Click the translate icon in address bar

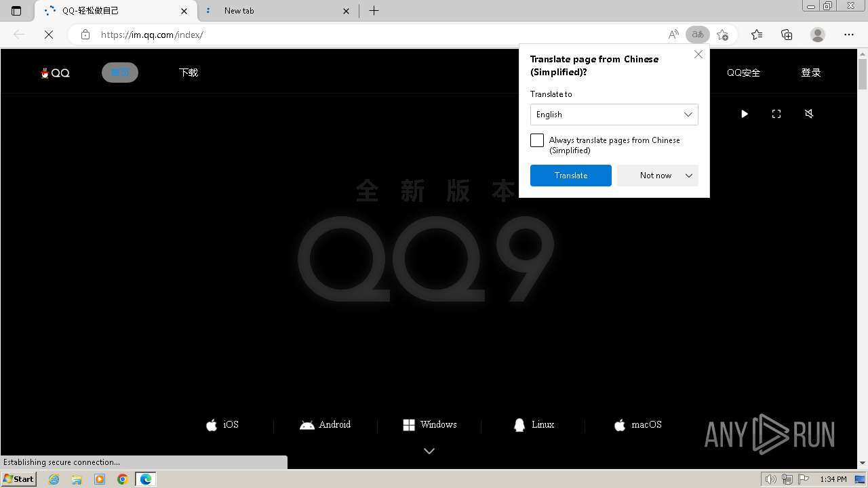click(697, 35)
